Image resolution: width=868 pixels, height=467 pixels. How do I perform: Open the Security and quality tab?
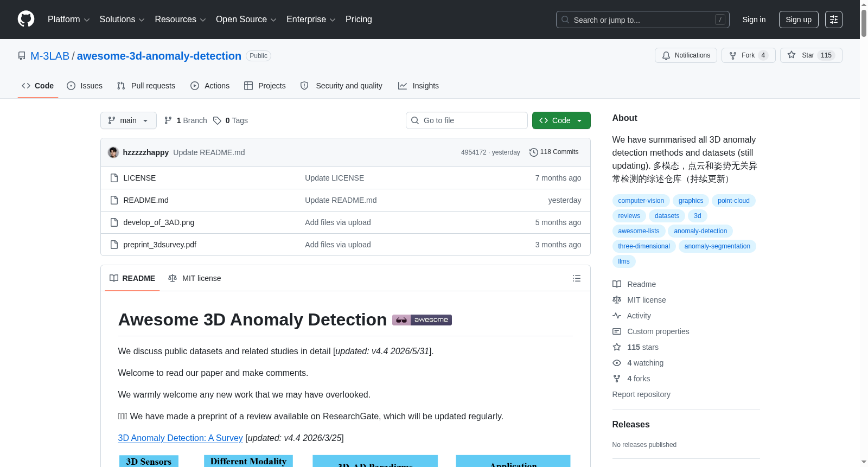341,86
